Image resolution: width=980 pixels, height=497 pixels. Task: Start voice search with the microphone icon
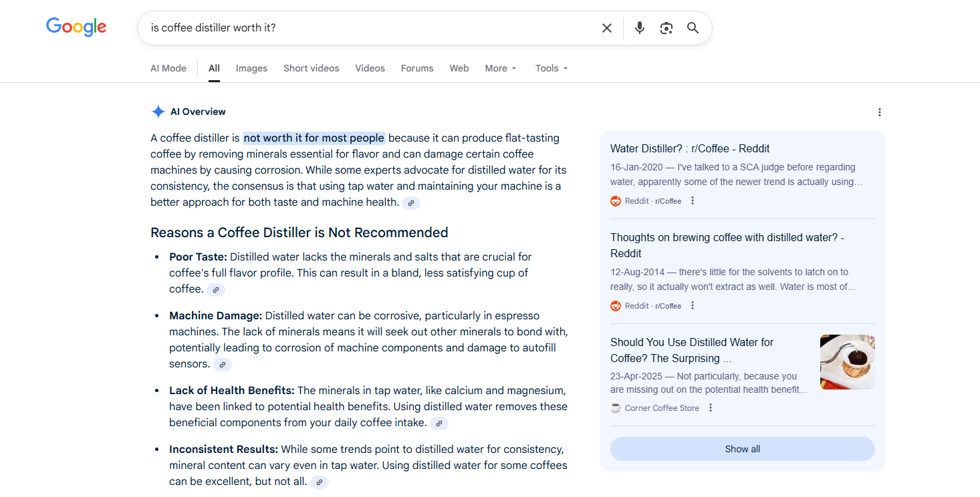click(640, 28)
